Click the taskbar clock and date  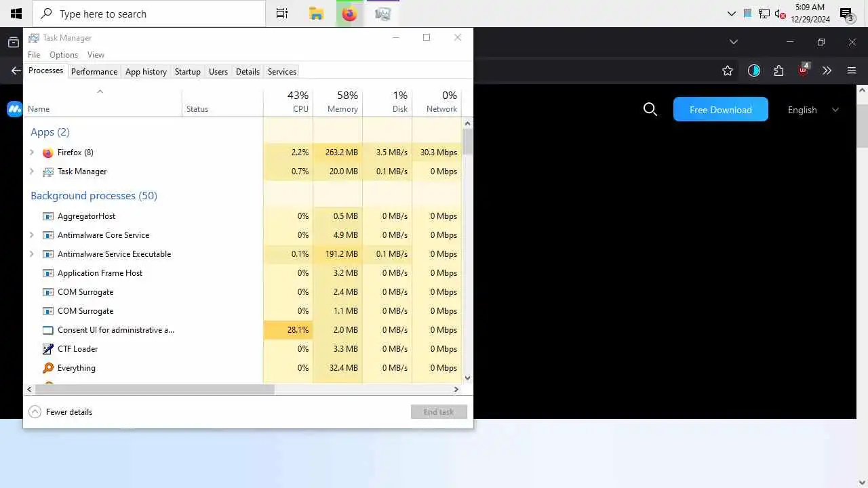[x=810, y=14]
